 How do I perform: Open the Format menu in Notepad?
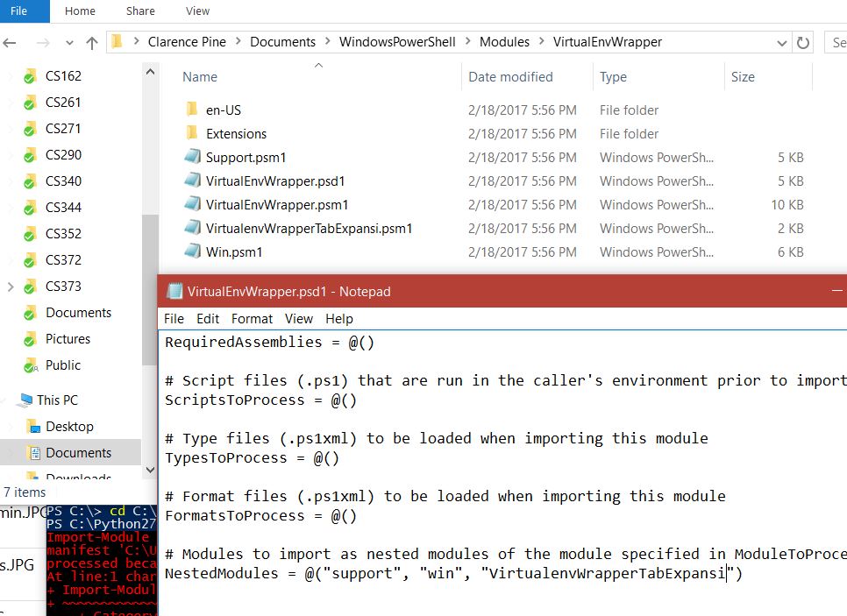tap(252, 319)
